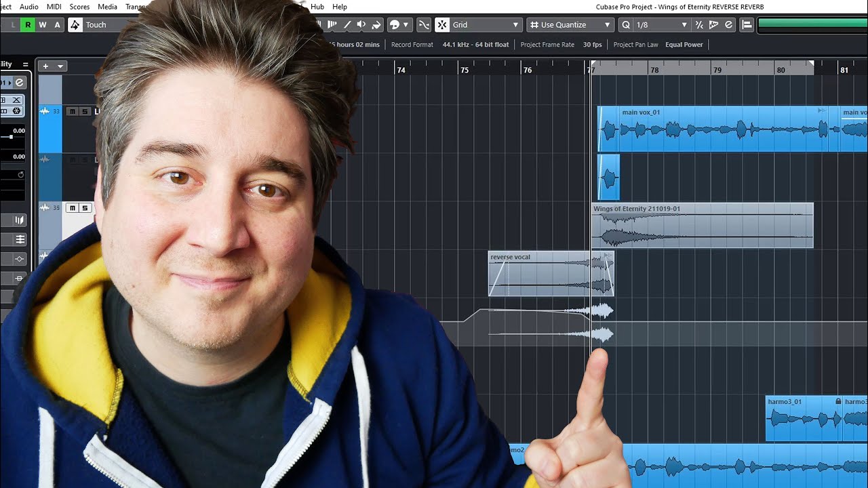
Task: Toggle the green R read automation button
Action: click(x=28, y=24)
